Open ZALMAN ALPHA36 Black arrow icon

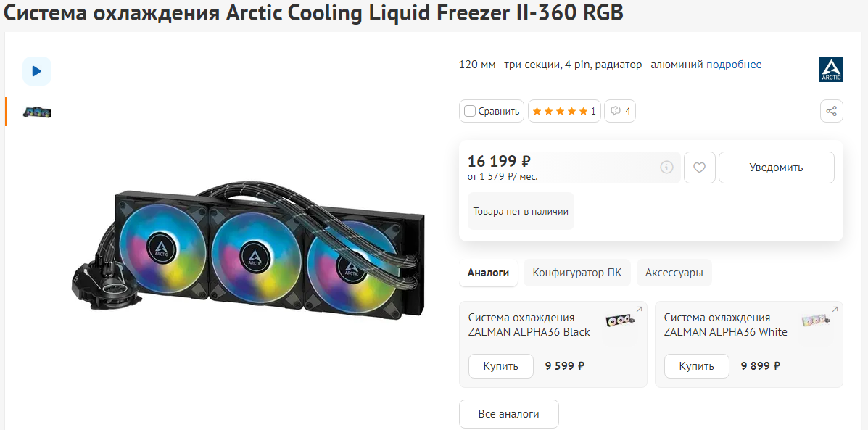click(639, 310)
